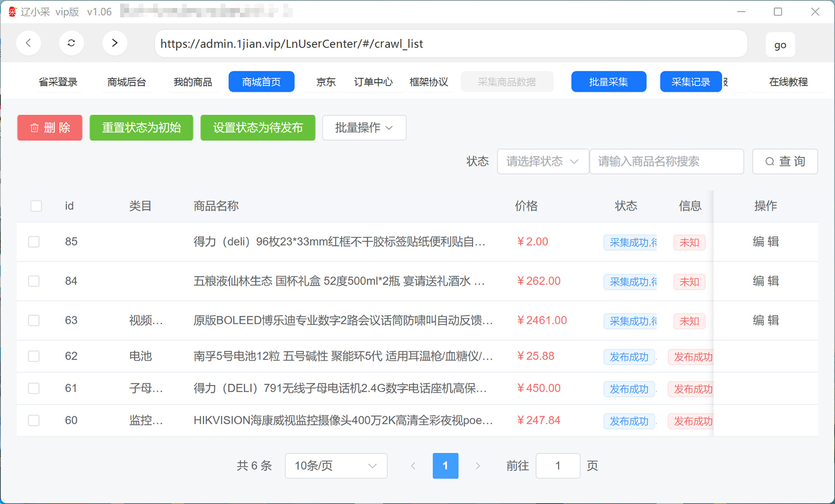Image resolution: width=835 pixels, height=504 pixels.
Task: Navigate back using the left arrow icon
Action: (28, 43)
